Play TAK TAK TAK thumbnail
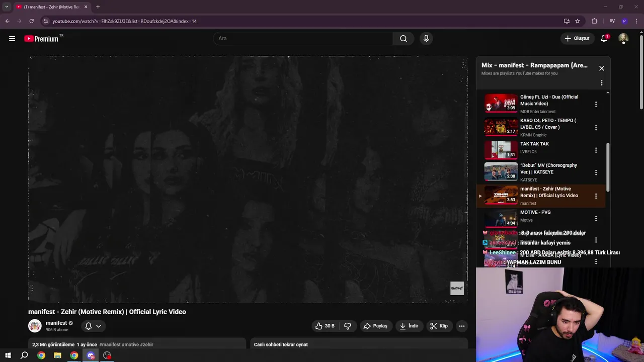Screen dimensions: 644x362 point(501,150)
